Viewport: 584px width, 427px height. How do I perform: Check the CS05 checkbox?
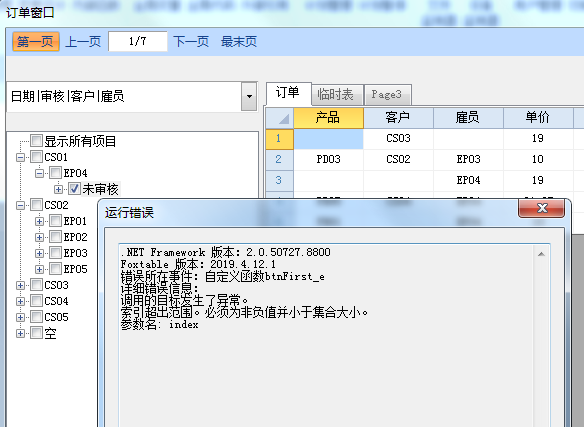36,317
